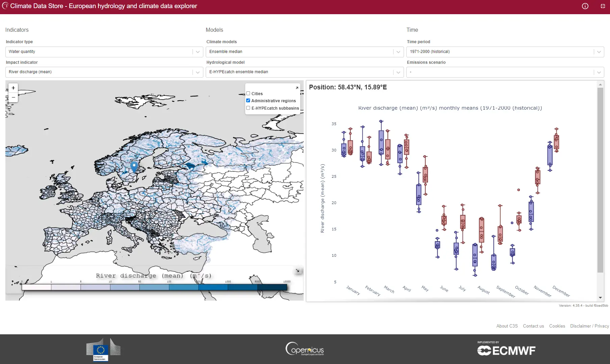610x364 pixels.
Task: Click the blue location marker on map
Action: coord(134,166)
